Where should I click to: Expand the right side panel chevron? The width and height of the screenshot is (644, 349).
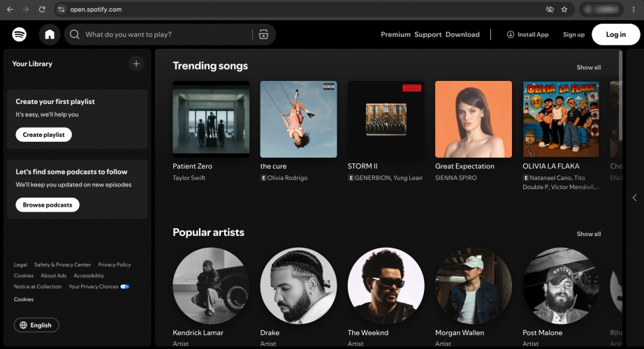point(634,198)
